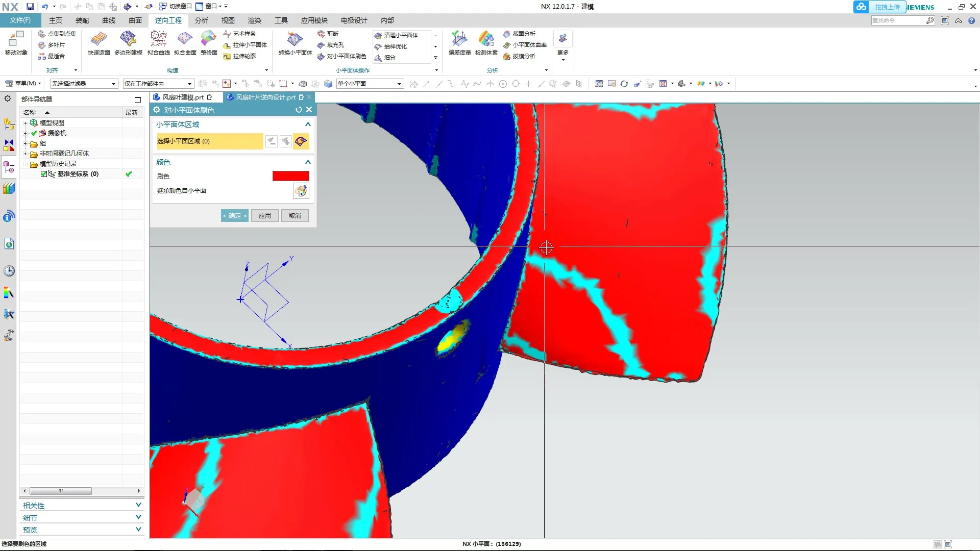Click the 应用 apply button
Screen dimensions: 980x551
pos(264,216)
